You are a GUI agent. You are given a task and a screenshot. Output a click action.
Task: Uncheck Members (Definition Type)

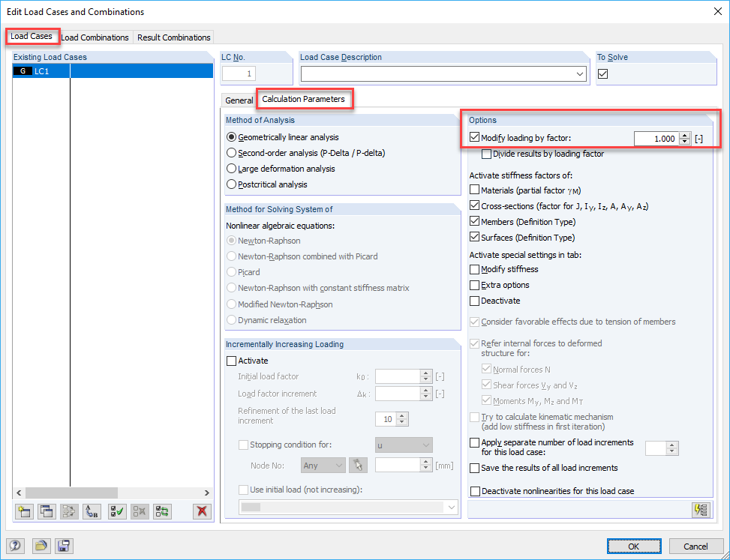474,221
